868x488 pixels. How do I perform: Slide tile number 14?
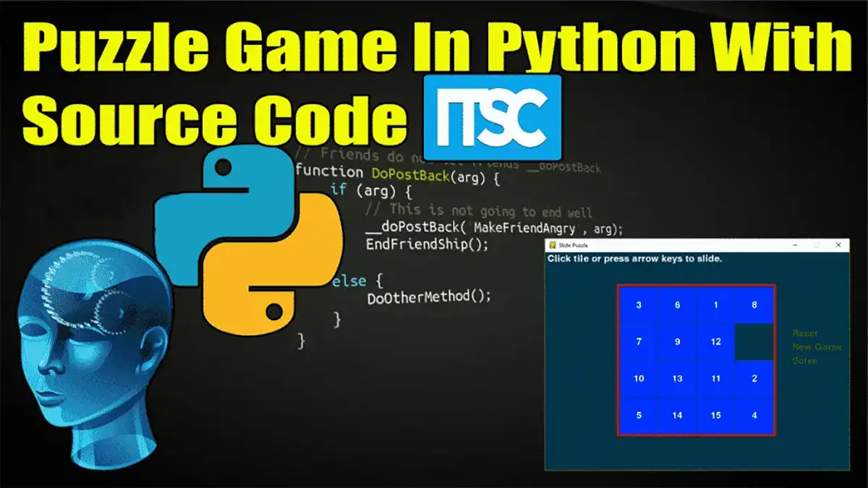point(677,416)
